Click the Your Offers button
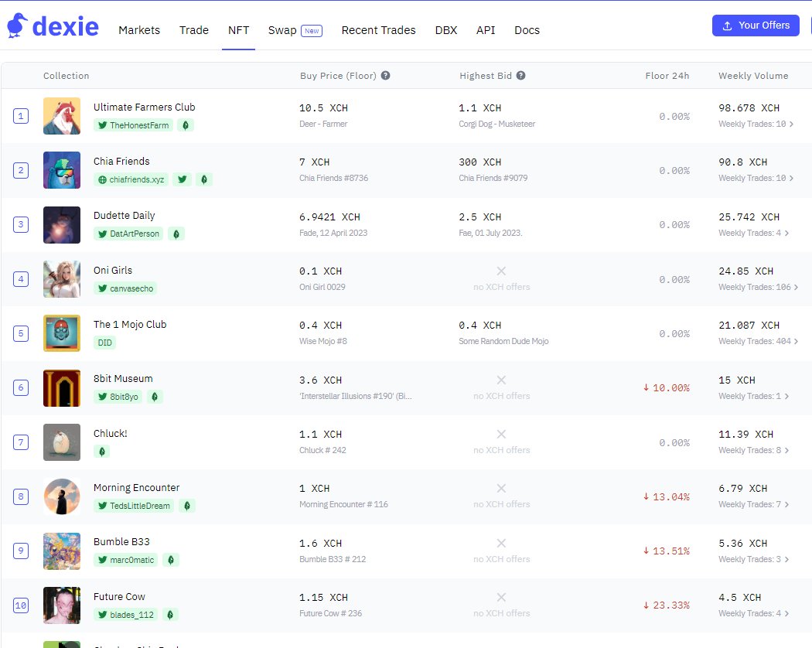812x648 pixels. click(x=756, y=26)
